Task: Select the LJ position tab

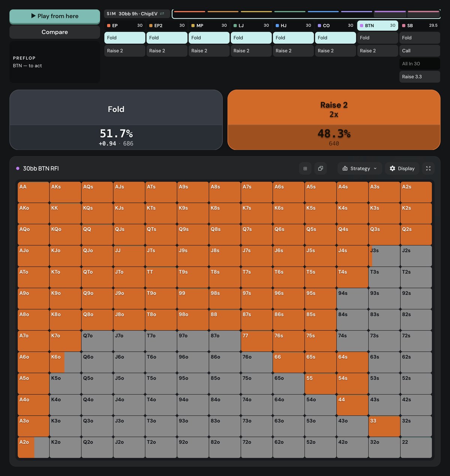Action: click(x=251, y=25)
